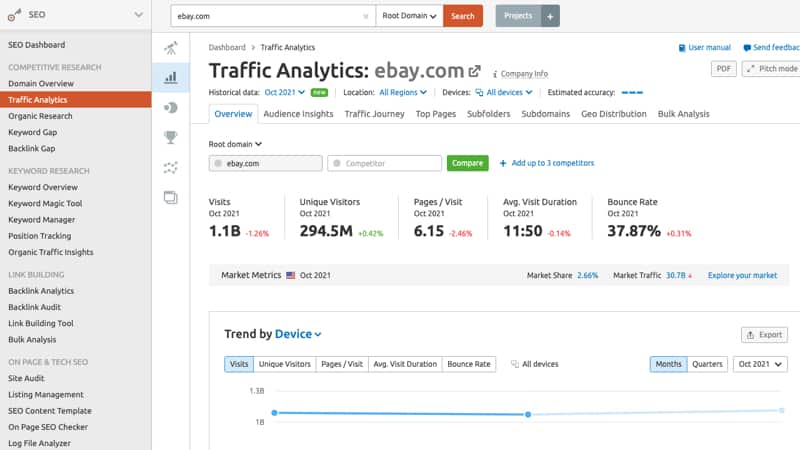Click the plus icon beside Add competitors

tap(503, 163)
